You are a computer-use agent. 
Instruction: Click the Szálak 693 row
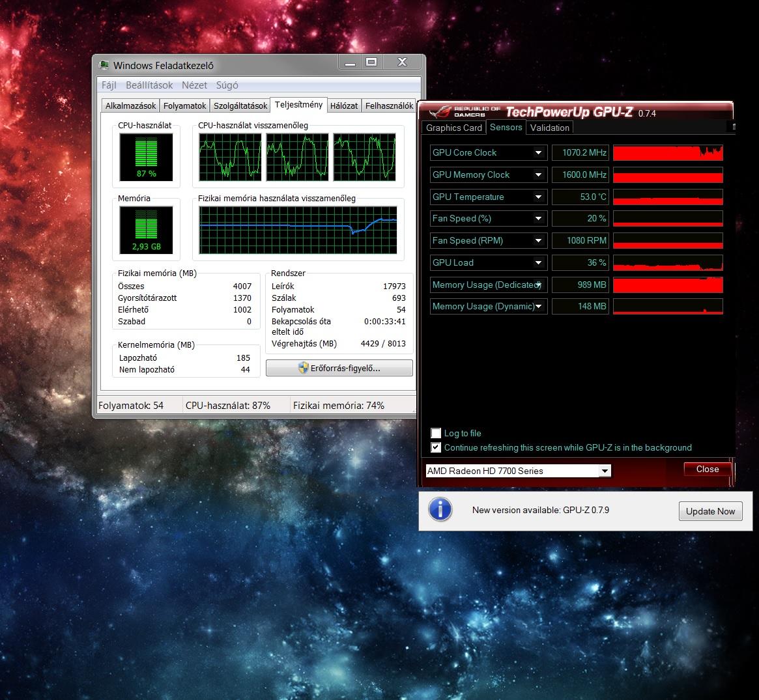point(338,298)
